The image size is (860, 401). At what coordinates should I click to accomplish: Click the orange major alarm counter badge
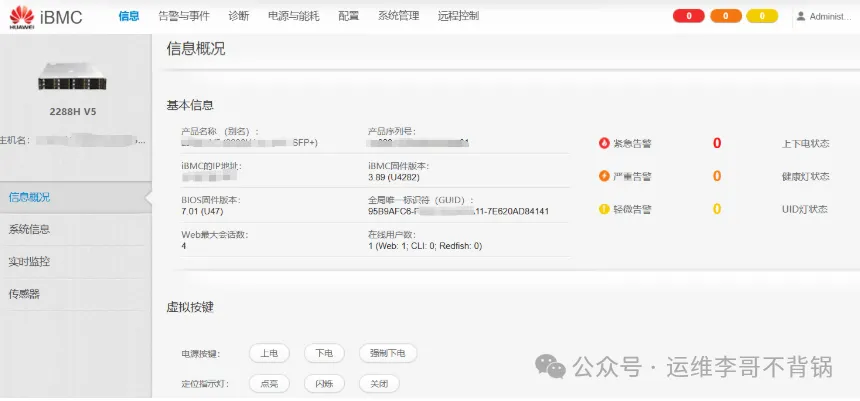click(725, 16)
